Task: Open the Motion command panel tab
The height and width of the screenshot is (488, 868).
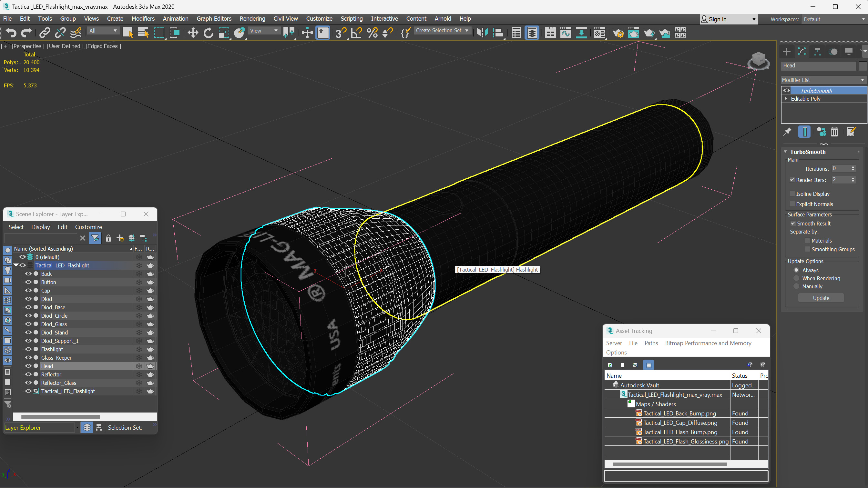Action: 833,52
